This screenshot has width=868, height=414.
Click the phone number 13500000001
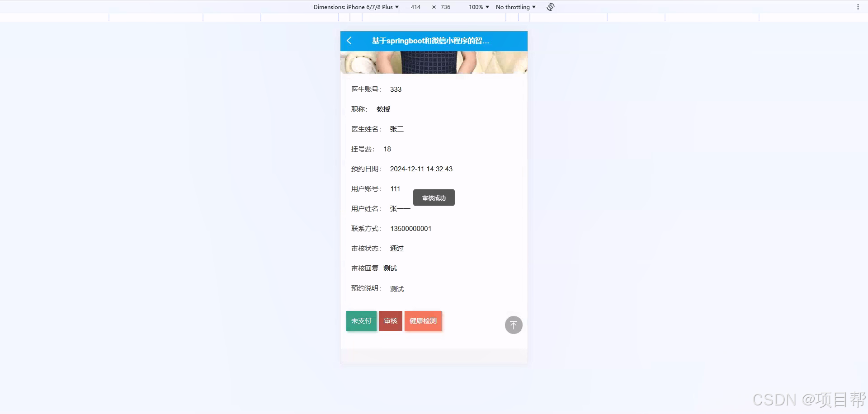pyautogui.click(x=410, y=229)
